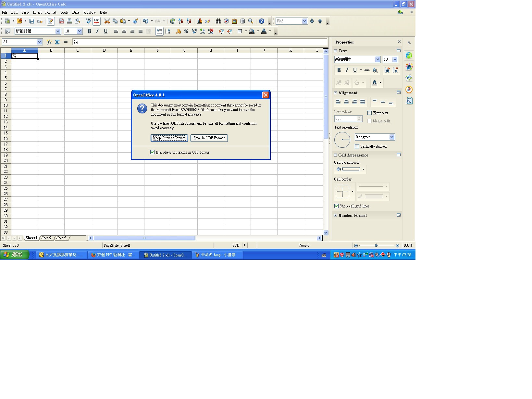
Task: Open the File menu
Action: click(x=5, y=12)
